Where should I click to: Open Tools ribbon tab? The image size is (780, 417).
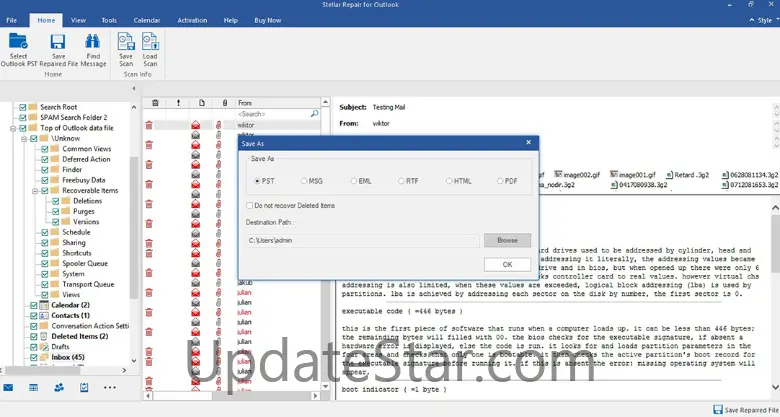point(109,20)
